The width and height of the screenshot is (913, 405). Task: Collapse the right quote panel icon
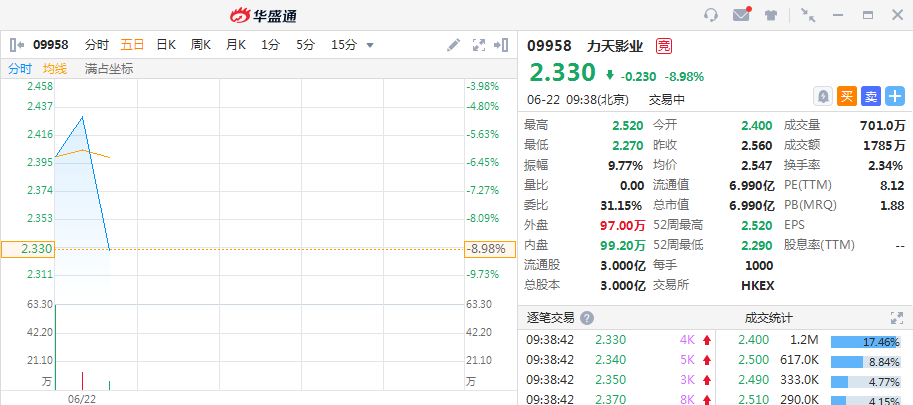pos(501,45)
